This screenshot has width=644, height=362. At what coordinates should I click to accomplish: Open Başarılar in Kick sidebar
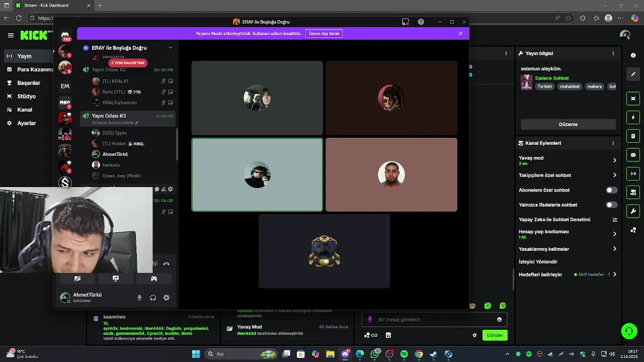[29, 83]
